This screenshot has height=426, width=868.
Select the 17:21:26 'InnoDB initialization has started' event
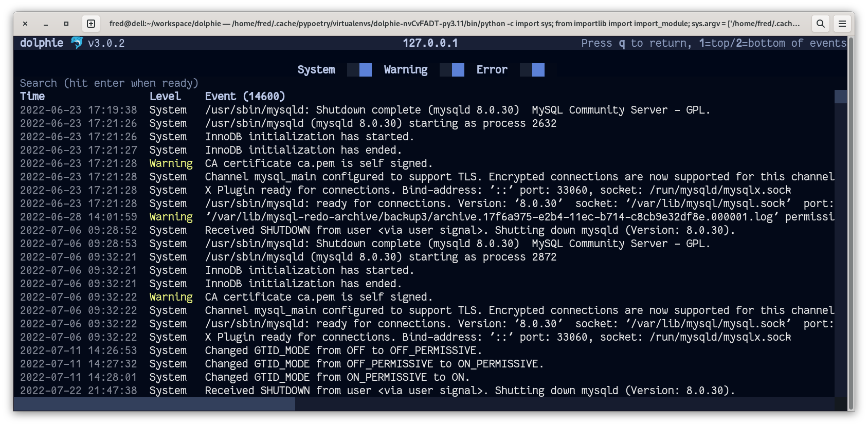pos(310,137)
